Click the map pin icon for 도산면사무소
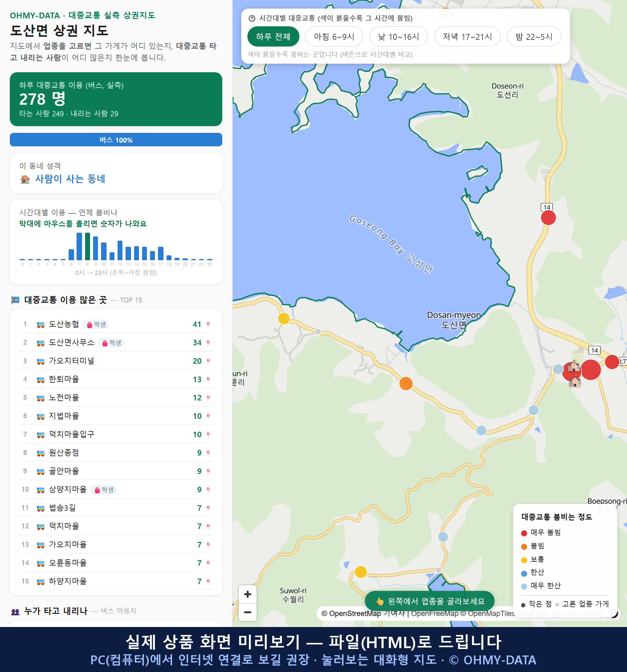This screenshot has width=627, height=672. (208, 343)
